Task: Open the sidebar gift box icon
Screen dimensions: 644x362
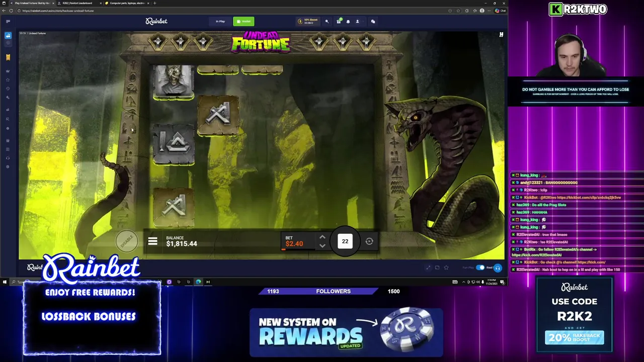Action: [x=8, y=140]
